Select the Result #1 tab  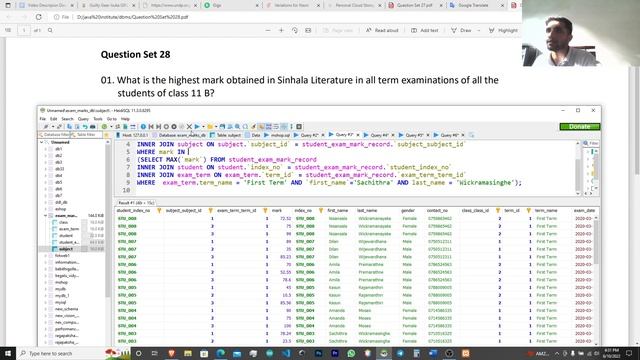(135, 203)
